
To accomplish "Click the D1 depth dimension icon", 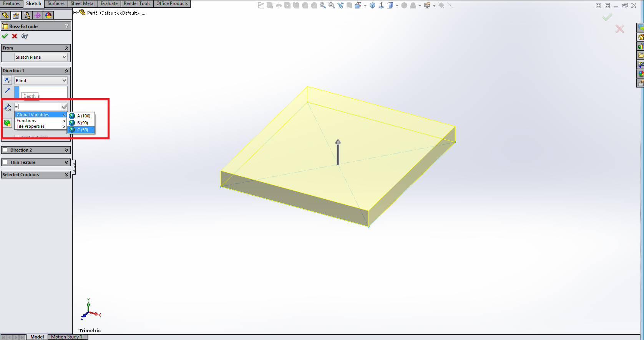I will point(7,107).
